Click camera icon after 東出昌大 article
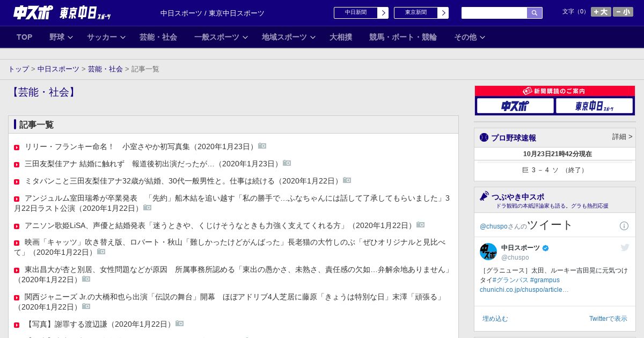Image resolution: width=644 pixels, height=338 pixels. coord(86,279)
